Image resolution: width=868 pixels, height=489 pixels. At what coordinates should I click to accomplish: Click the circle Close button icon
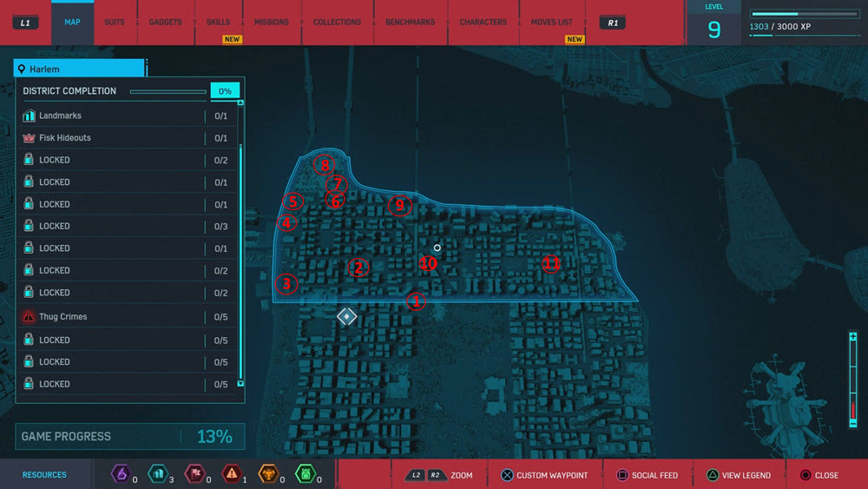(805, 474)
